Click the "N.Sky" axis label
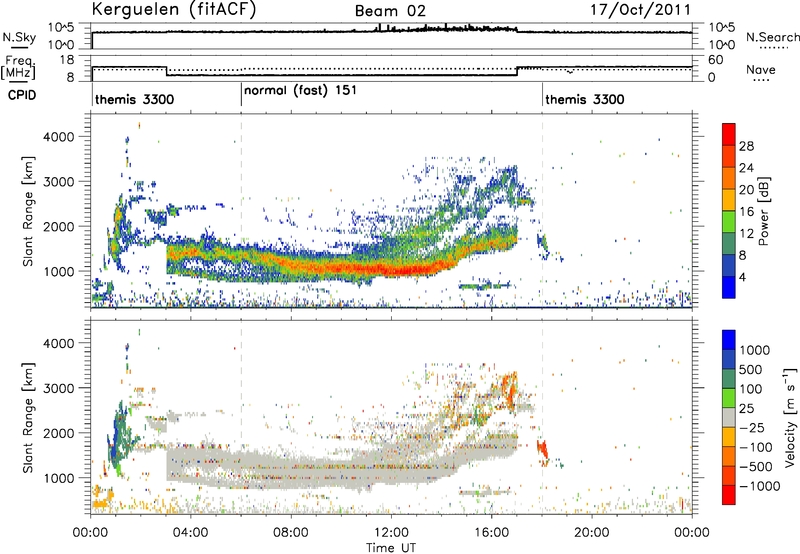This screenshot has width=800, height=554. [19, 37]
